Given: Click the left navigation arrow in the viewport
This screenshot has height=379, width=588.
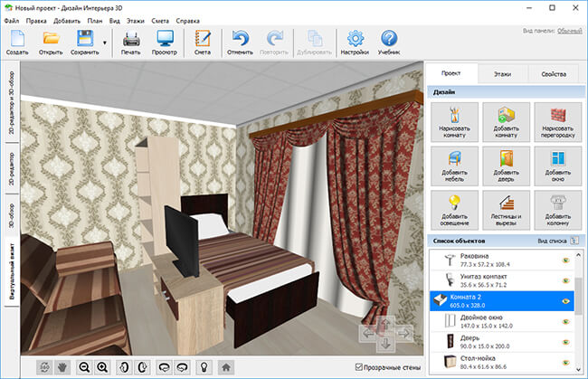Looking at the screenshot, I should click(x=368, y=333).
